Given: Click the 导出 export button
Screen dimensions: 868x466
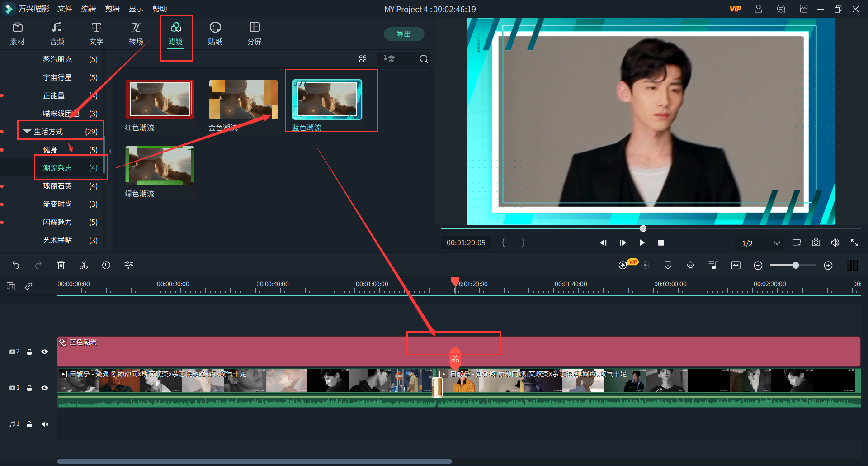Looking at the screenshot, I should click(x=403, y=34).
